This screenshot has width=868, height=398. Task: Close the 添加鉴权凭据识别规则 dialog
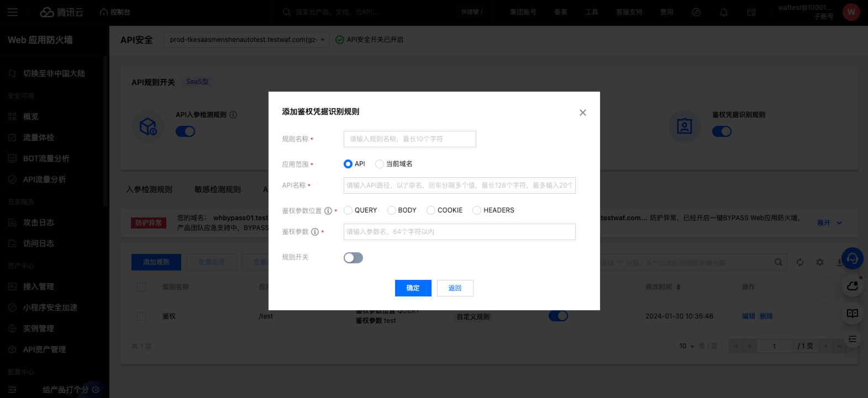(x=582, y=113)
